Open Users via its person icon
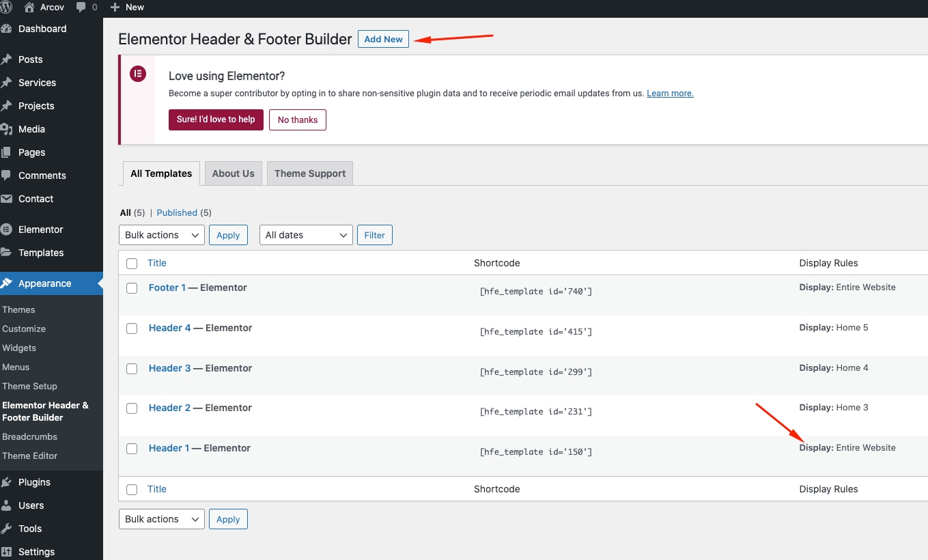This screenshot has width=928, height=560. click(7, 505)
